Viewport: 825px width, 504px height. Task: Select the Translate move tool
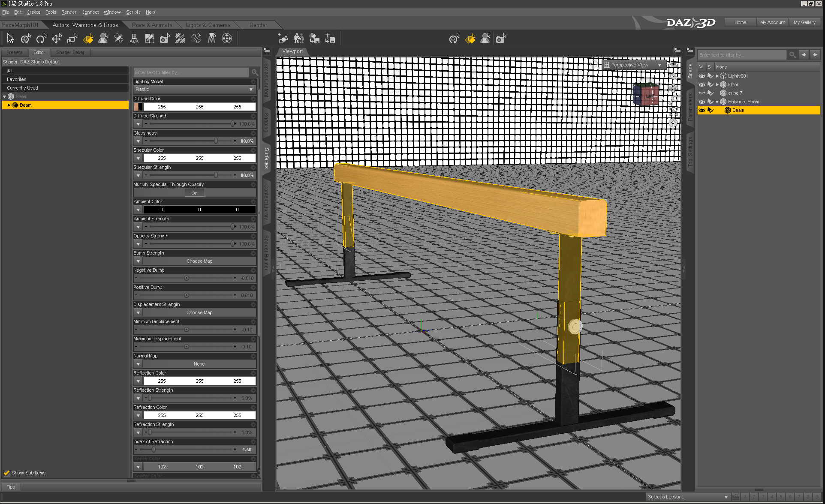[x=57, y=39]
